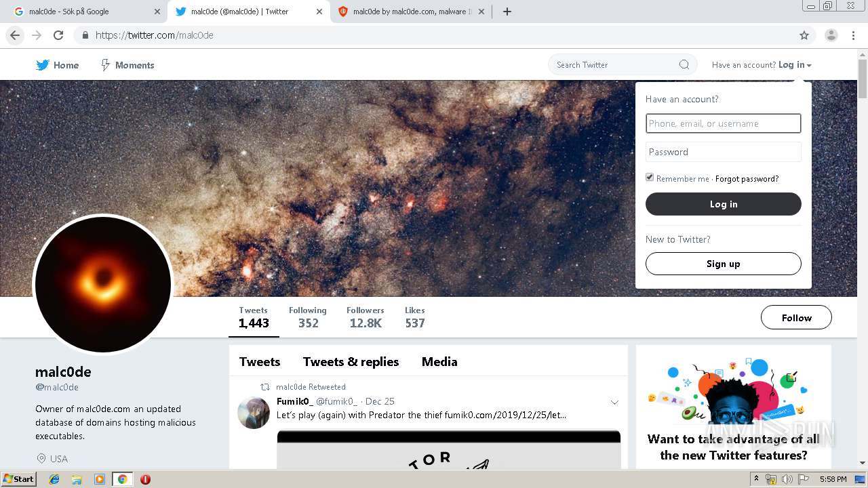
Task: Click the page vertical scrollbar thumb
Action: [x=863, y=80]
